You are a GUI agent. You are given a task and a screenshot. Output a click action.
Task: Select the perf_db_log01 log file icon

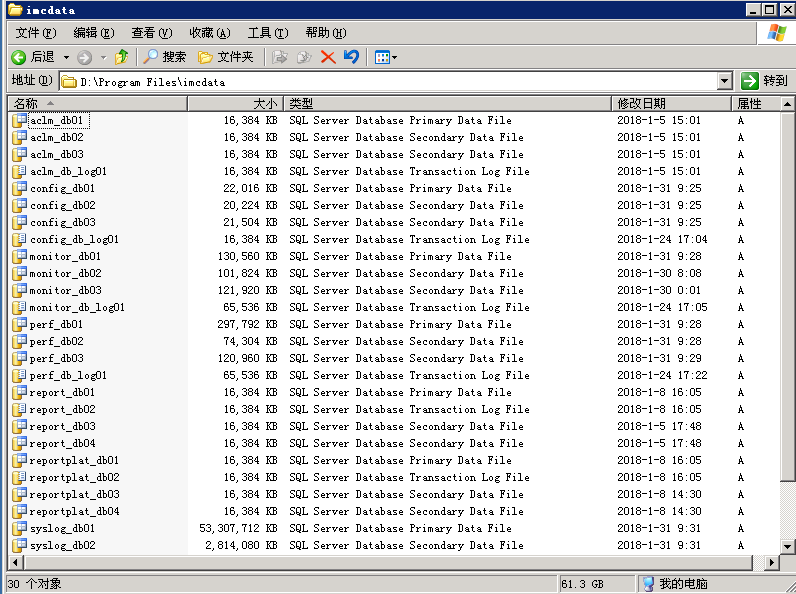pyautogui.click(x=19, y=375)
